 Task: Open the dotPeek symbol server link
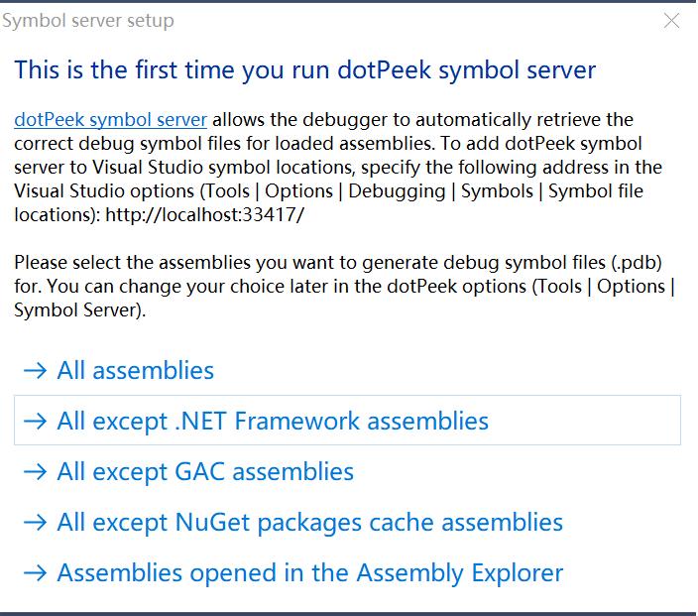click(x=110, y=120)
